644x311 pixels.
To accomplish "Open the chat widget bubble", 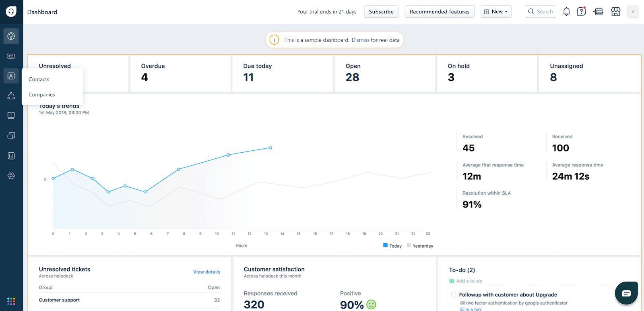I will (x=626, y=293).
